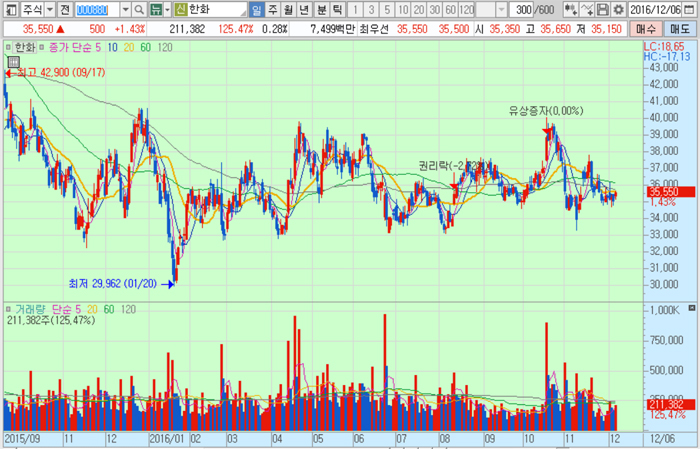Switch to weekly chart with 주 button
This screenshot has width=700, height=449.
273,9
